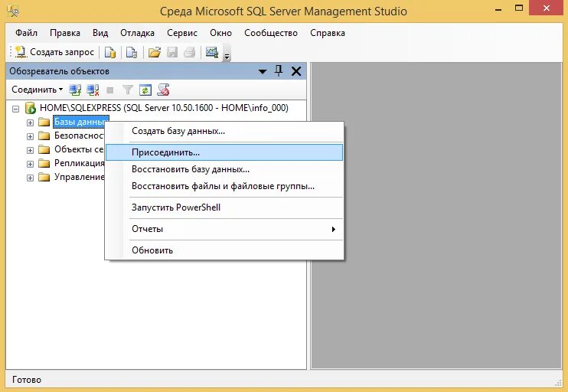Click the Создать запрос toolbar button
Image resolution: width=568 pixels, height=392 pixels.
55,52
